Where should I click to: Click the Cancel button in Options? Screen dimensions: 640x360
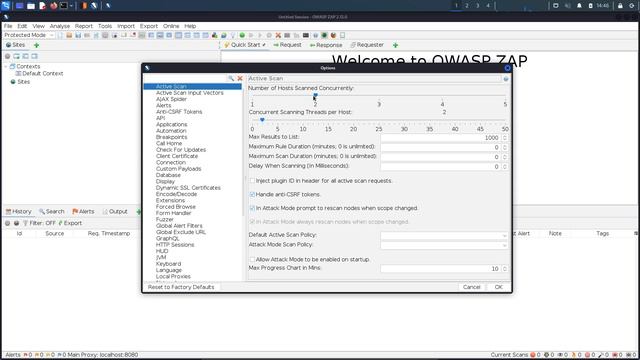471,287
